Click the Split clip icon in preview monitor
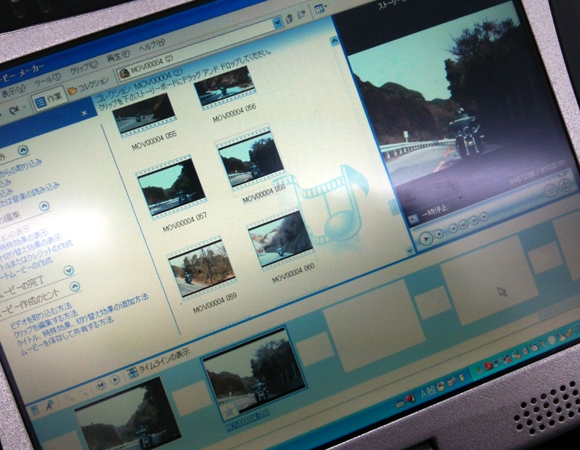The width and height of the screenshot is (580, 450). tap(551, 191)
